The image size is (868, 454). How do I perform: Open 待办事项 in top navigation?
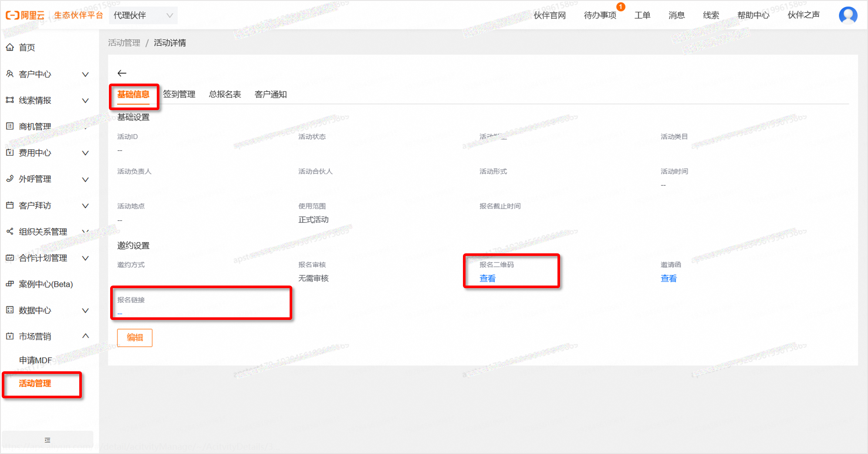(600, 16)
